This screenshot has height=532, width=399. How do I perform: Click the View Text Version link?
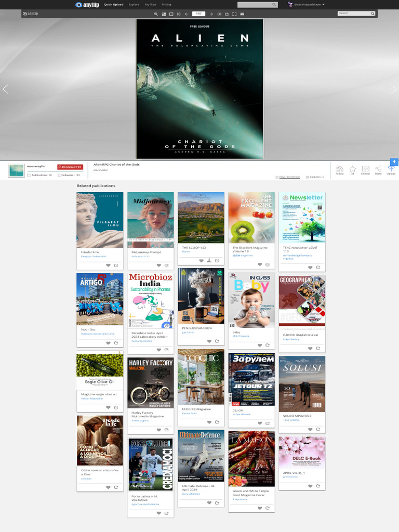point(290,177)
